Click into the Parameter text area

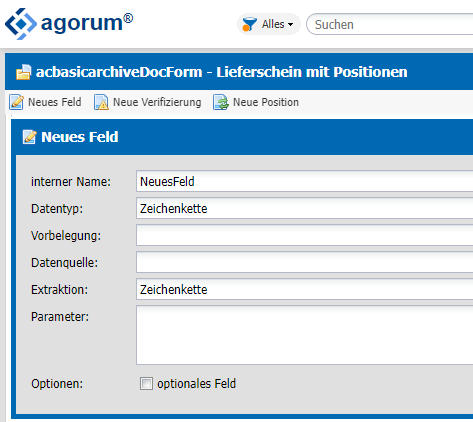[x=304, y=335]
